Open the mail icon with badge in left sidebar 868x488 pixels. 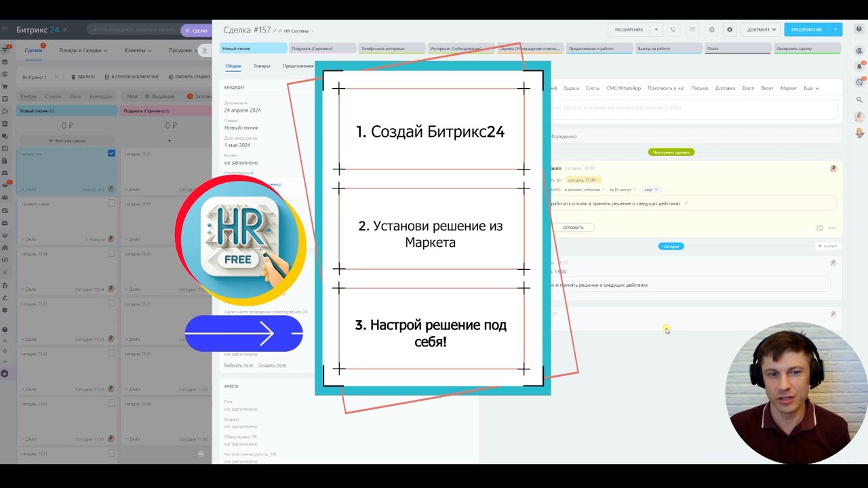(x=5, y=184)
